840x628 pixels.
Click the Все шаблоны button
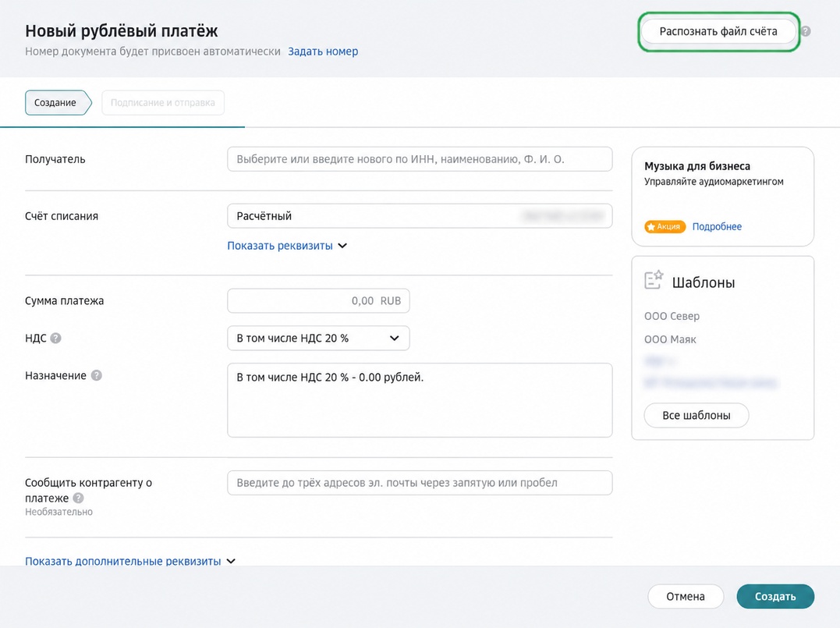click(x=696, y=415)
